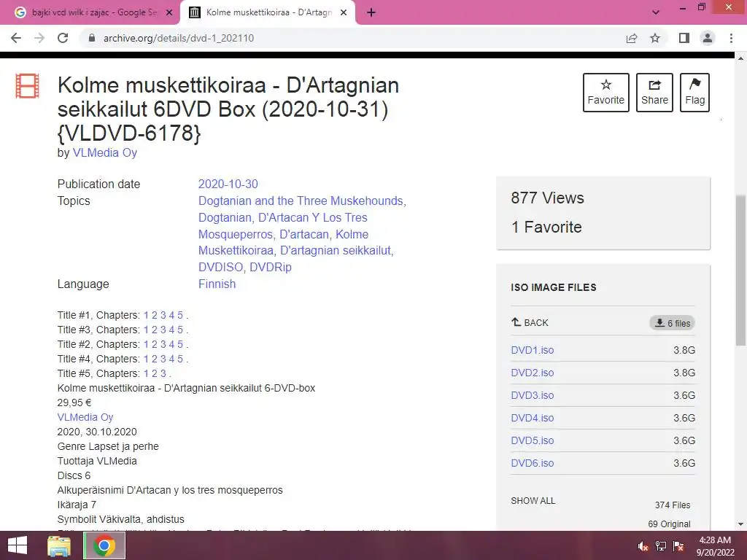The image size is (747, 560).
Task: Open File Explorer from the taskbar
Action: (59, 545)
